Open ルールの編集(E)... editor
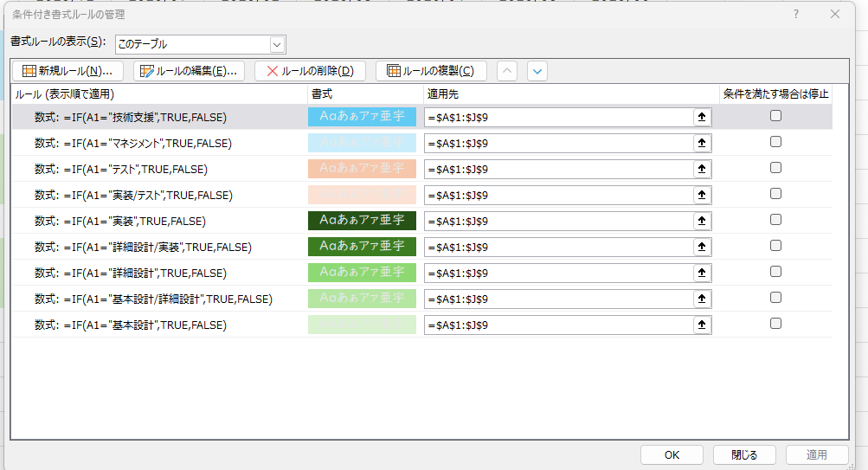868x470 pixels. [x=189, y=71]
